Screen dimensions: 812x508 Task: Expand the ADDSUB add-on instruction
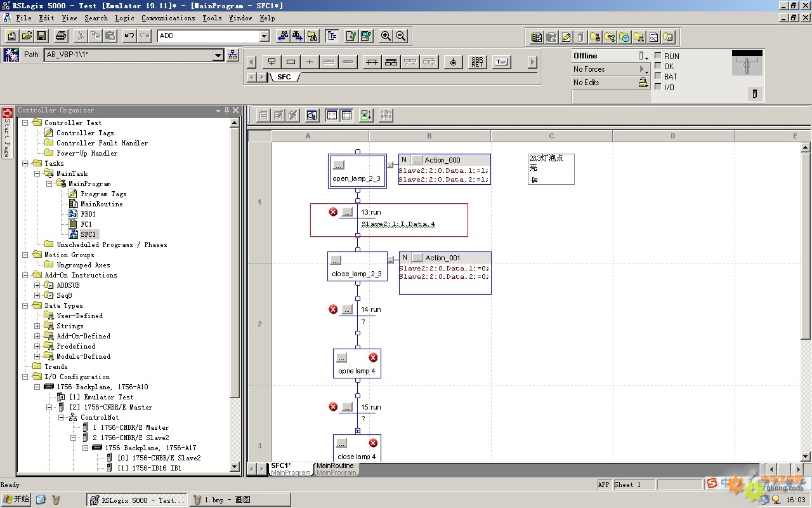pyautogui.click(x=37, y=285)
